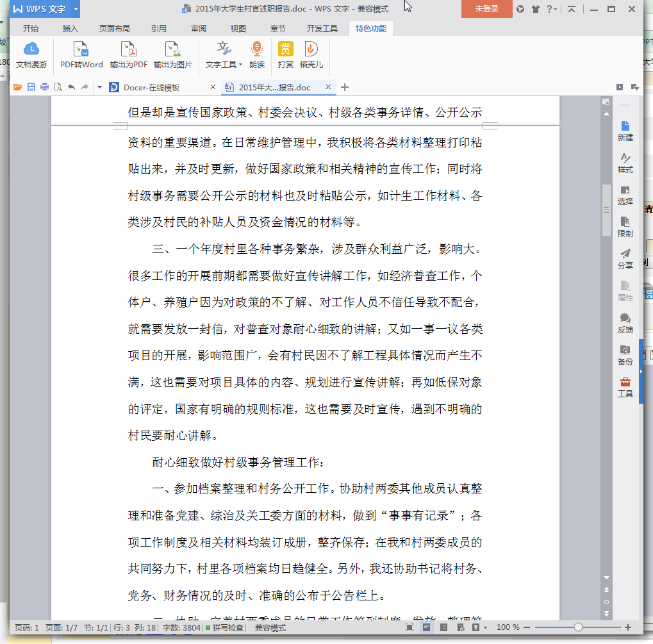The image size is (653, 644).
Task: Toggle 拼写检查 spell check in status bar
Action: click(x=224, y=627)
